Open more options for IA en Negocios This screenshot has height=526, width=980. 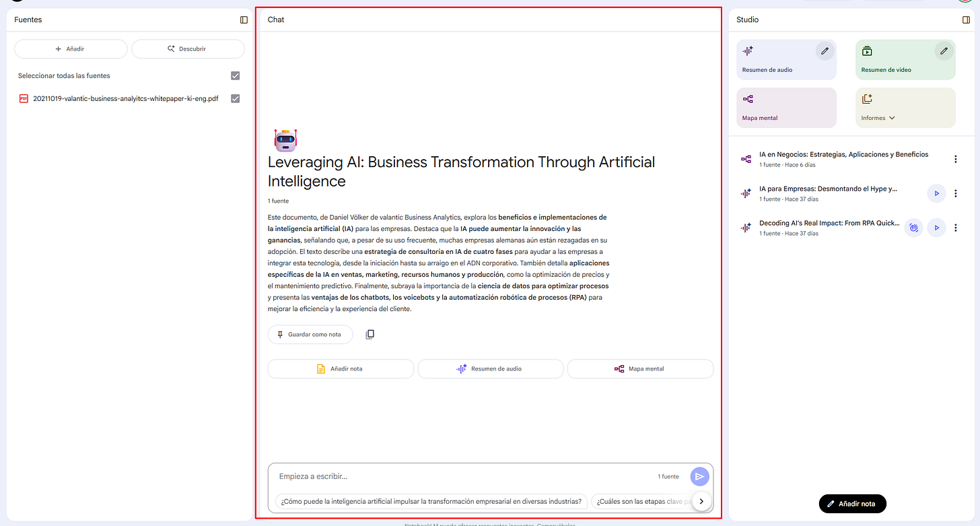click(x=955, y=159)
